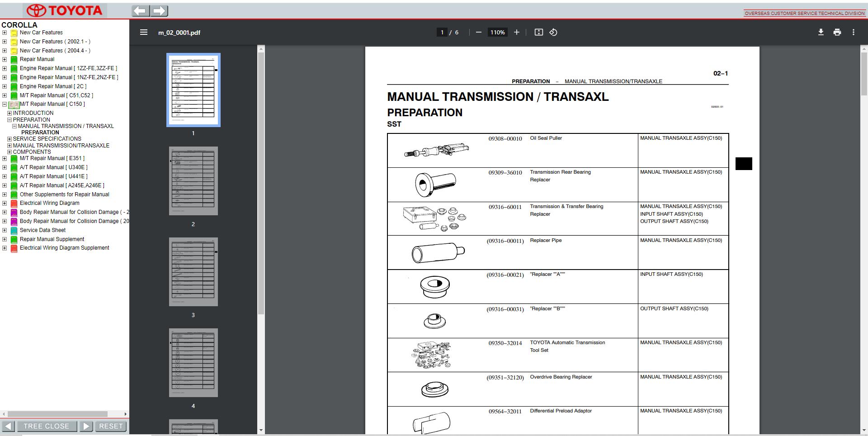Open page 3 thumbnail
The height and width of the screenshot is (436, 868).
tap(193, 272)
